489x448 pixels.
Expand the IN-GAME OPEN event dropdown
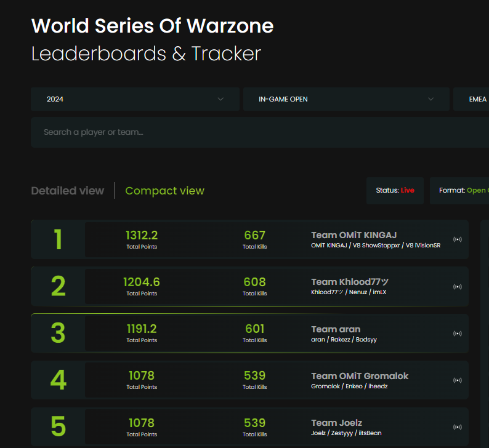tap(346, 99)
